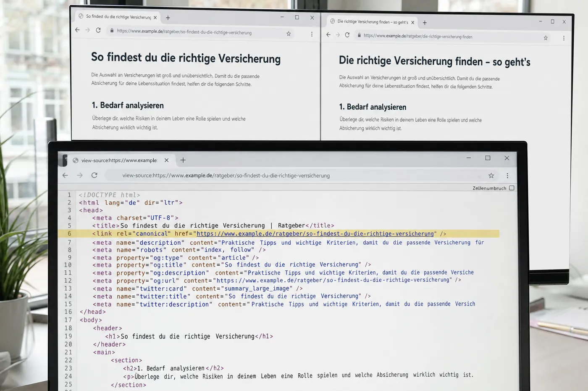
Task: Add a new tab in 'Die richtige Versicherung finden' window
Action: pos(425,23)
